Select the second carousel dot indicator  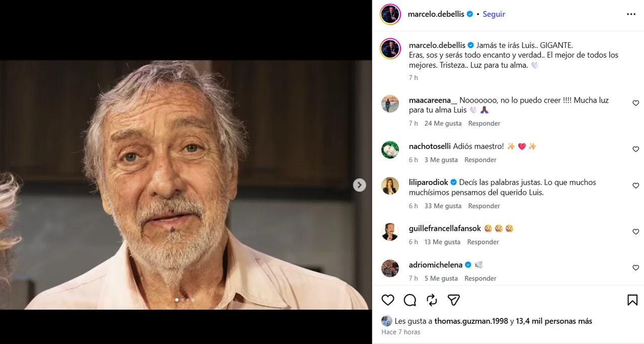click(182, 300)
